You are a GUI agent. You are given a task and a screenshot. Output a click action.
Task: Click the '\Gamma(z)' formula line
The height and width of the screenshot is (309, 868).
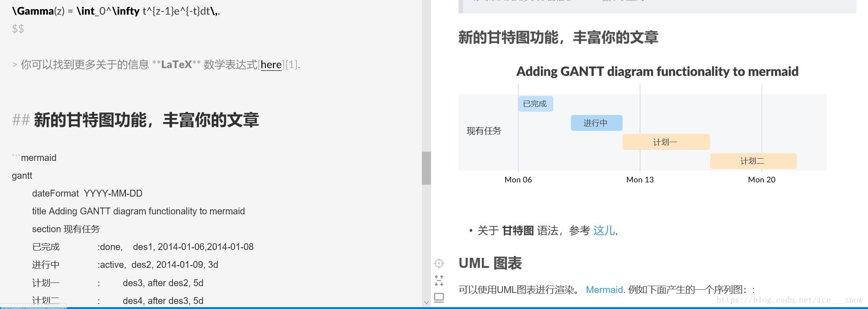point(116,11)
